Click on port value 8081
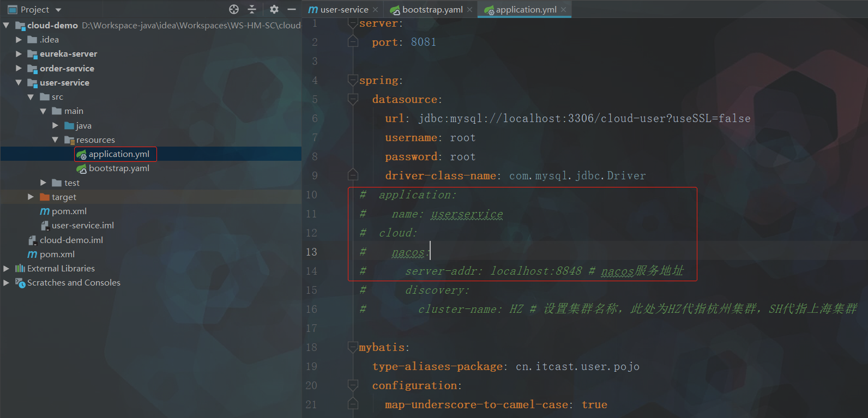868x418 pixels. 424,42
